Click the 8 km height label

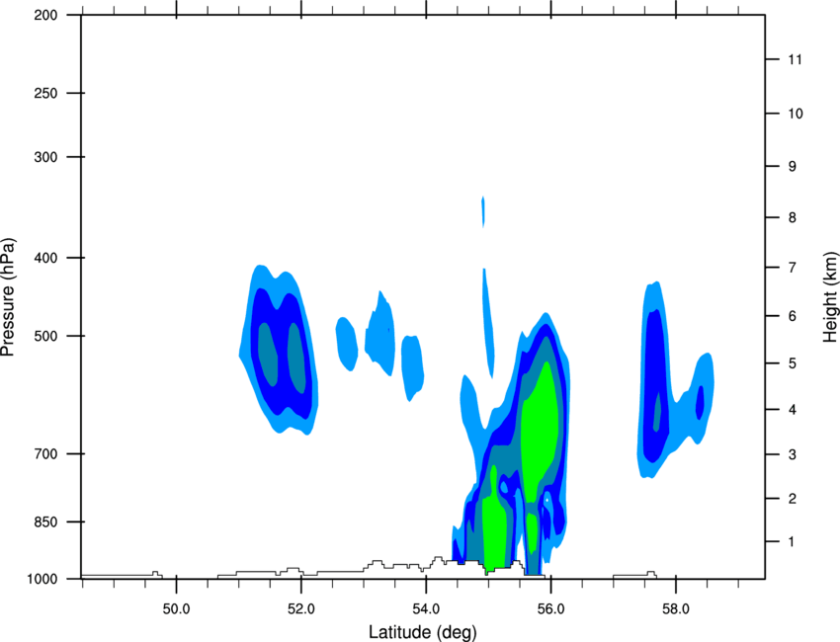click(x=793, y=217)
